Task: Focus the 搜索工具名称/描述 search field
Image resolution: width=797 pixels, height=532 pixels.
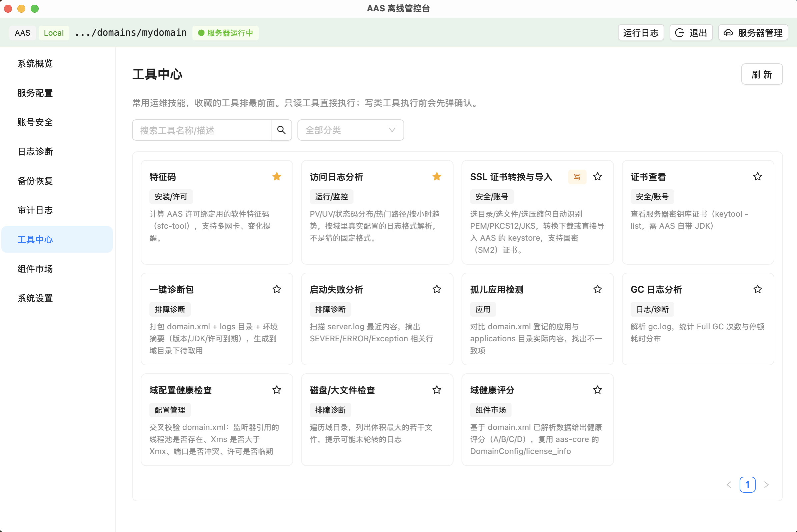Action: point(202,130)
